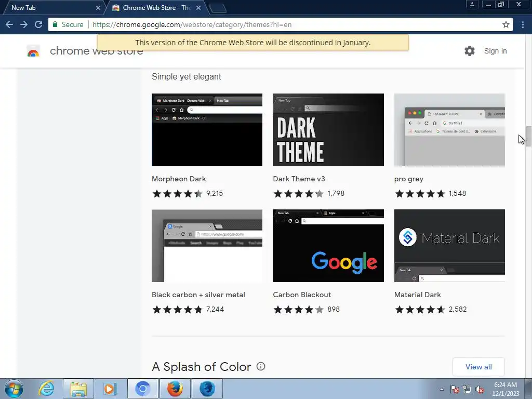
Task: Click Dark Theme v3's 1,798 rating count
Action: [x=336, y=193]
